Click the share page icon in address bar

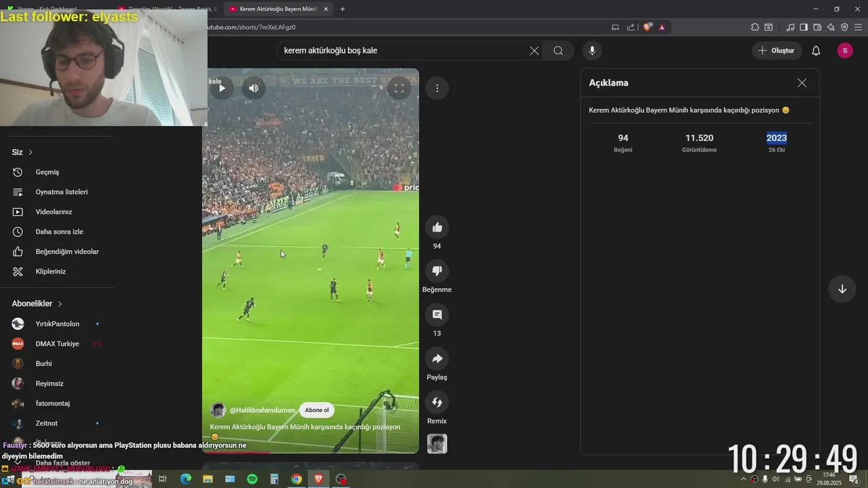point(631,27)
